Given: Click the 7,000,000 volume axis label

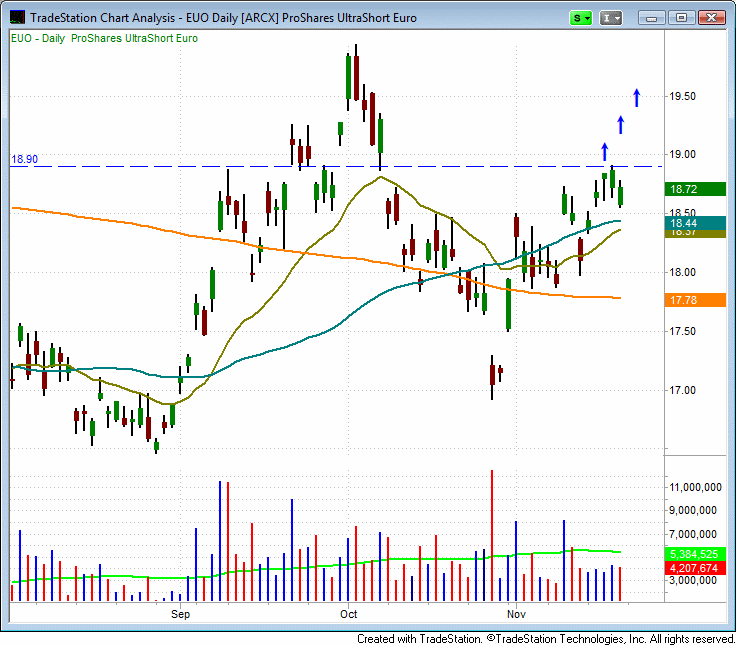Looking at the screenshot, I should pos(693,534).
